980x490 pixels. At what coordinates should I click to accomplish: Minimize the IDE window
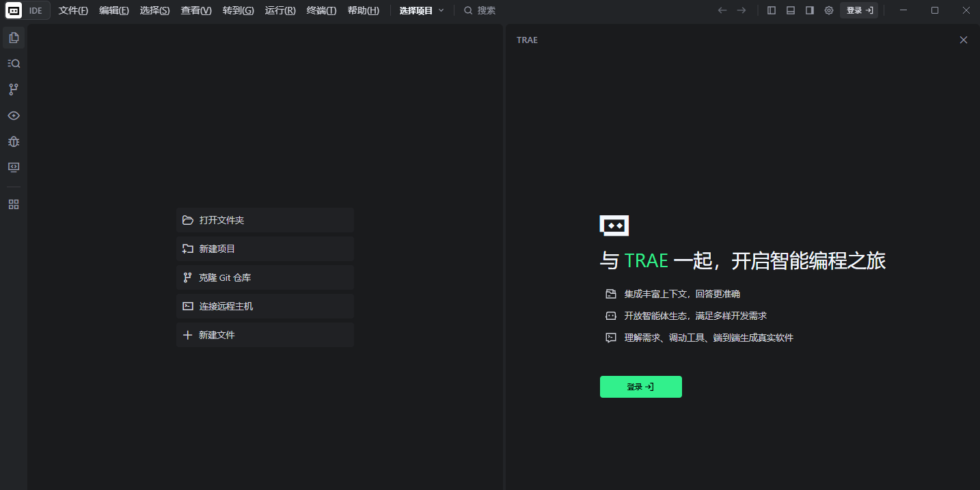coord(904,10)
